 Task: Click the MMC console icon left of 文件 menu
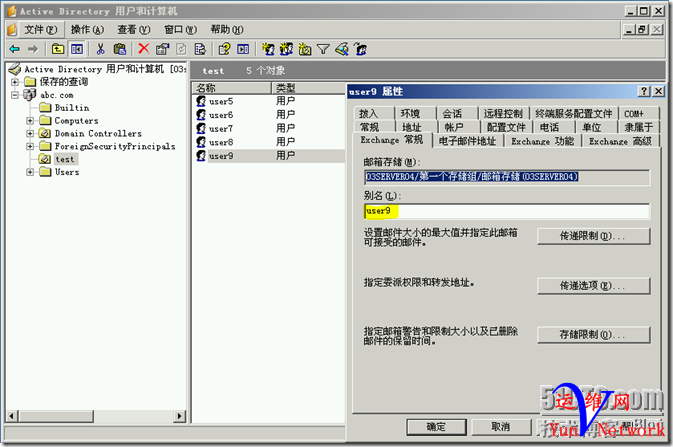pos(12,30)
